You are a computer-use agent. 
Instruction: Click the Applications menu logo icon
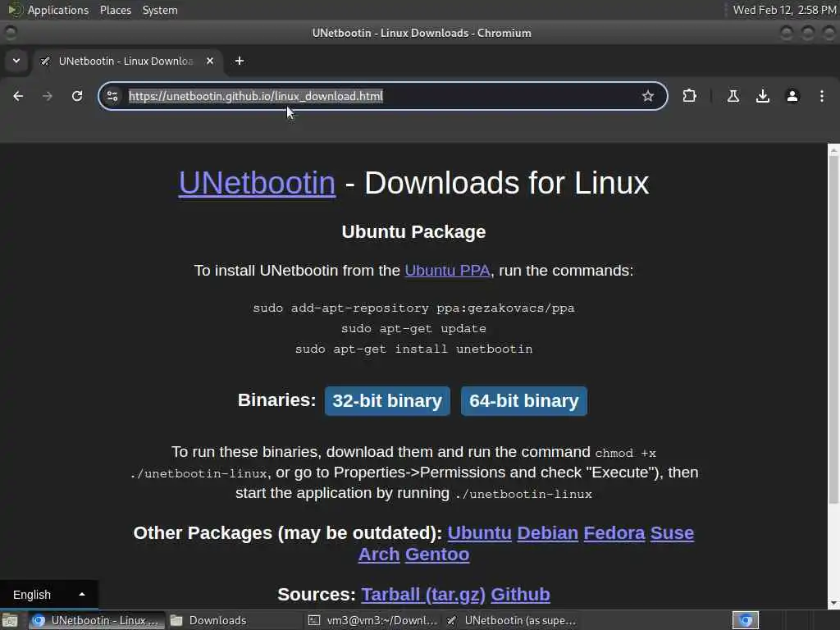click(14, 10)
